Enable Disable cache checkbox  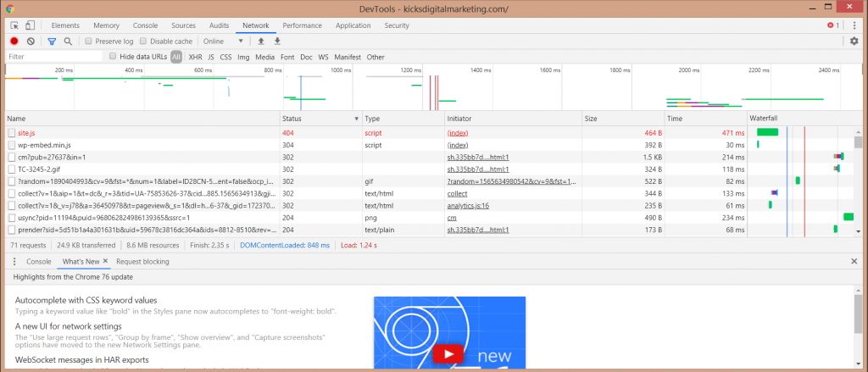point(143,41)
